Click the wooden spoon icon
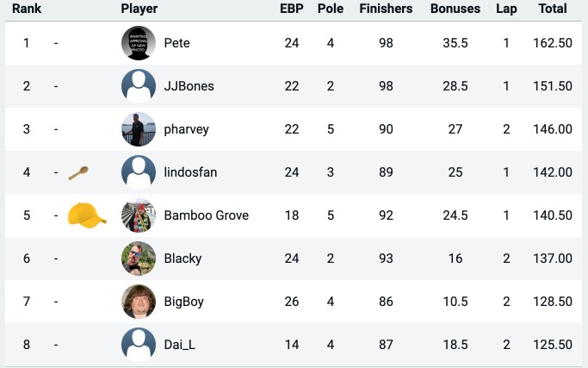Image resolution: width=588 pixels, height=368 pixels. click(78, 172)
